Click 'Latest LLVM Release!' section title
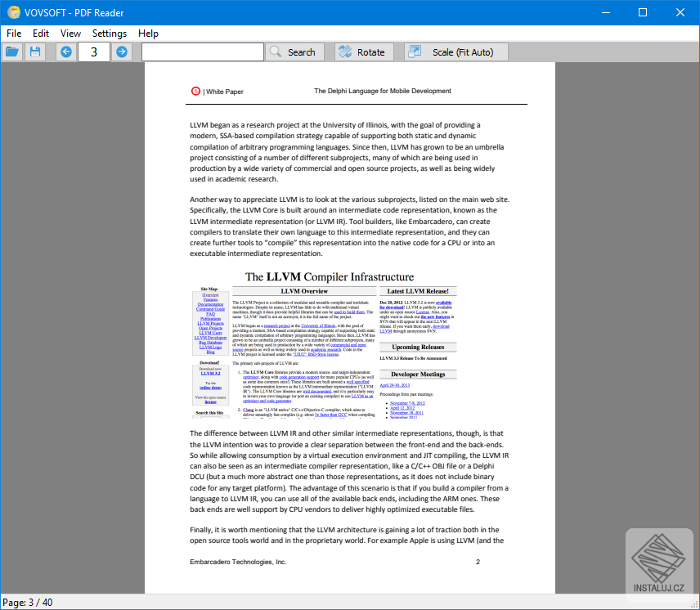700x610 pixels. (418, 291)
